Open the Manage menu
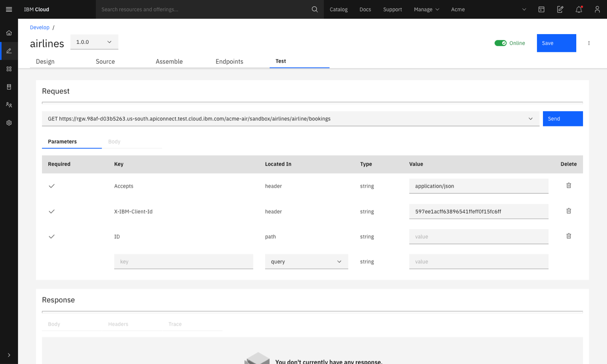 click(426, 9)
